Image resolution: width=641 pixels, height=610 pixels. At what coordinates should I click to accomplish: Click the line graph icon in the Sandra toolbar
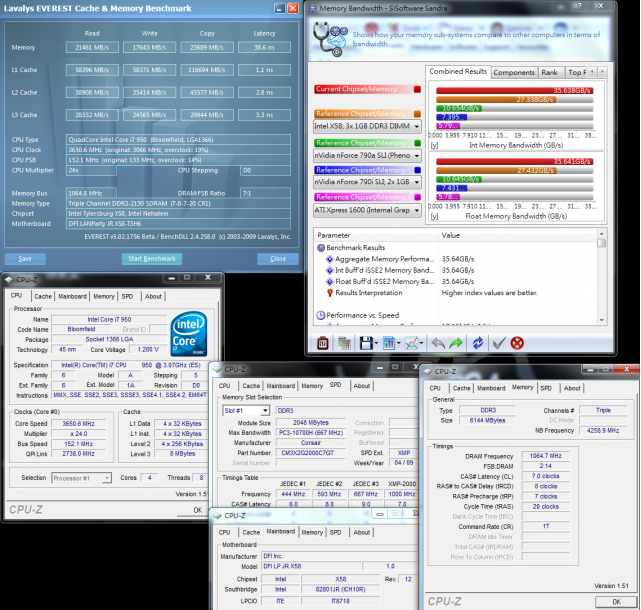click(411, 343)
